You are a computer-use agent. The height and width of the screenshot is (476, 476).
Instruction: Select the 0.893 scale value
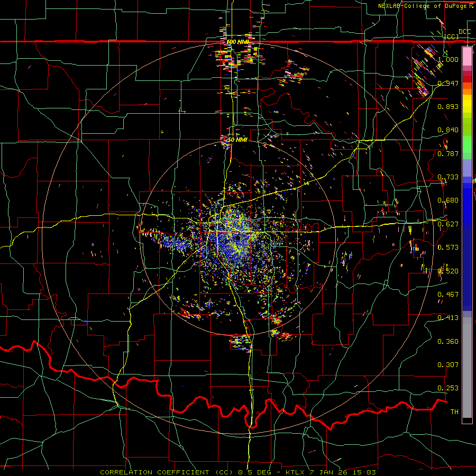[448, 106]
